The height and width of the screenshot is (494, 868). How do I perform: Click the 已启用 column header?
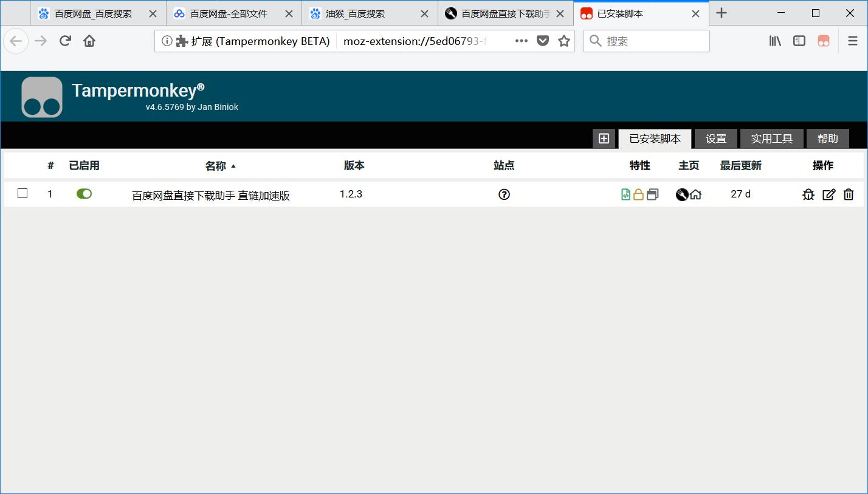point(84,165)
